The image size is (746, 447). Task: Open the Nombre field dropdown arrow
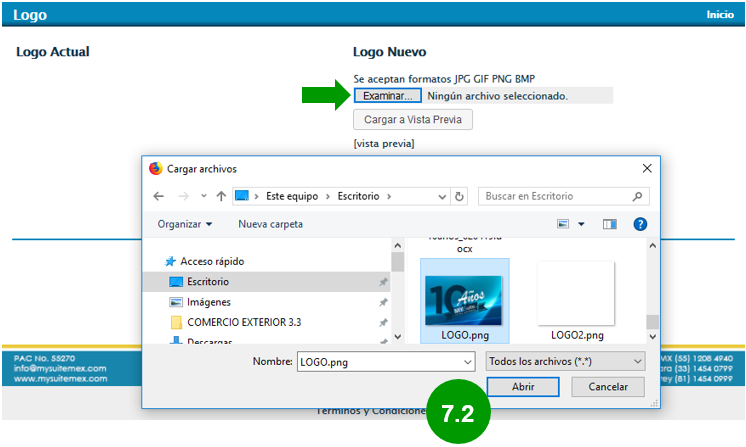tap(467, 362)
